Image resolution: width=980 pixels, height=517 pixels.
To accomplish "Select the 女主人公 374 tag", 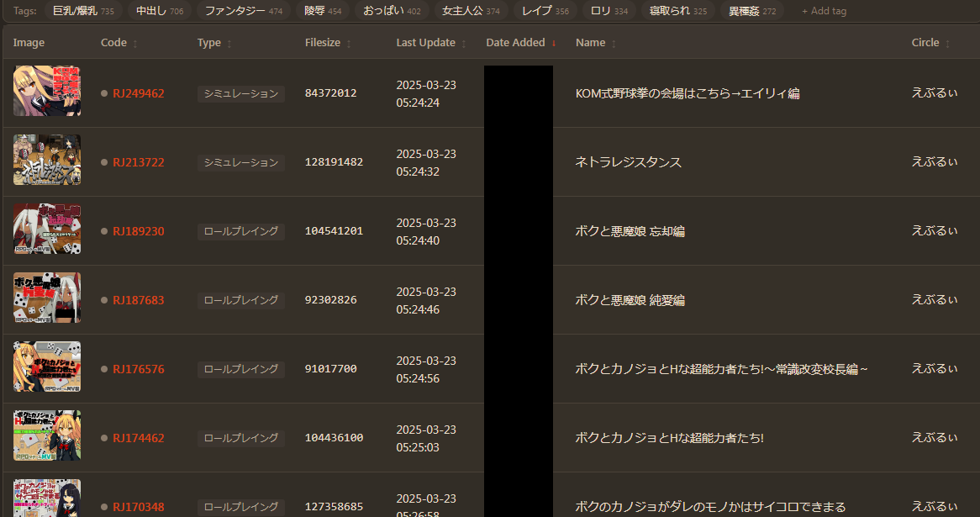I will 471,11.
